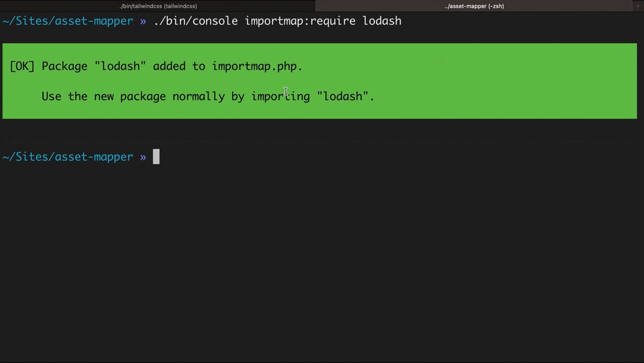Click the » symbol on first prompt

click(x=143, y=21)
